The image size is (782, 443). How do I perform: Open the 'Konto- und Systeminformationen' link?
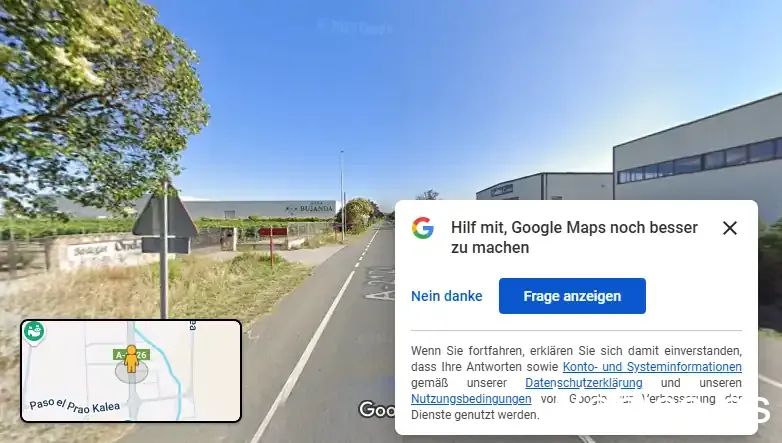tap(652, 367)
